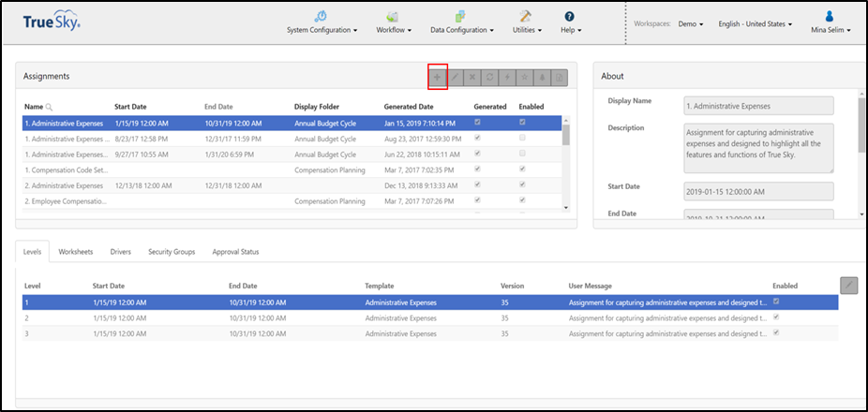
Task: Click the up arrow of Assignments list scrollbar
Action: [x=566, y=120]
